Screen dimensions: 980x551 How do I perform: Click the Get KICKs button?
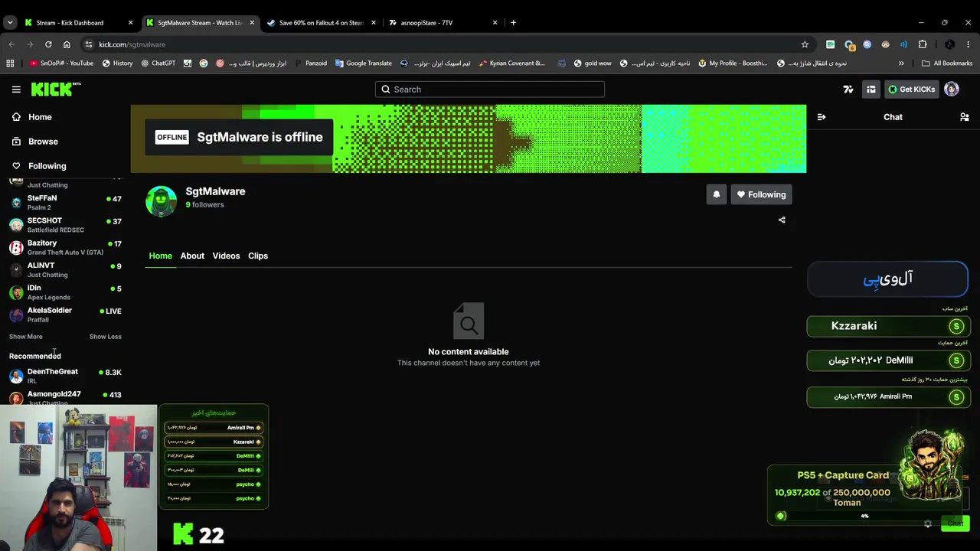tap(911, 90)
